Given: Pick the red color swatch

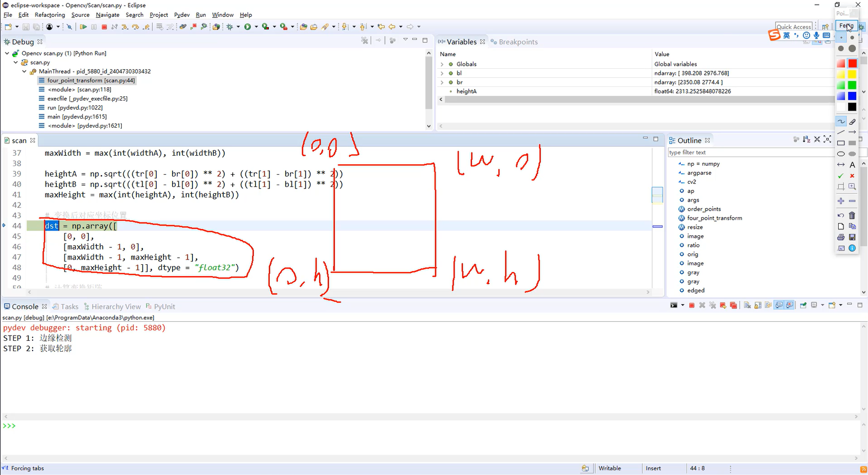Looking at the screenshot, I should tap(852, 63).
